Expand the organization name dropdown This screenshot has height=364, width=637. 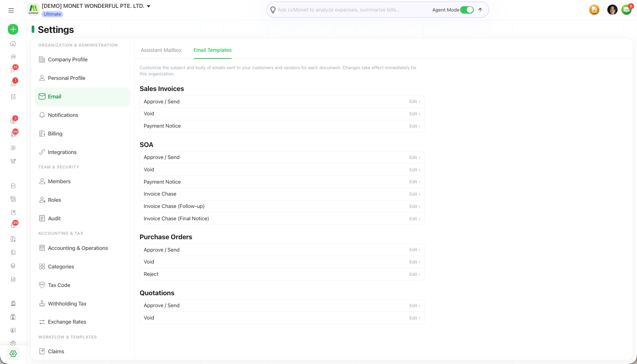click(149, 6)
